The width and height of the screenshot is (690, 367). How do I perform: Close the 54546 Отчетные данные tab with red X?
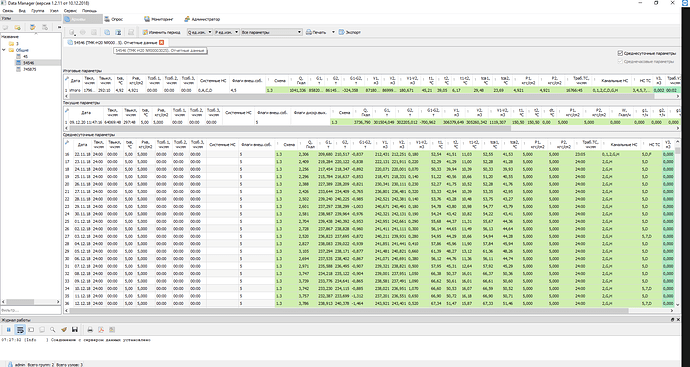tap(161, 42)
